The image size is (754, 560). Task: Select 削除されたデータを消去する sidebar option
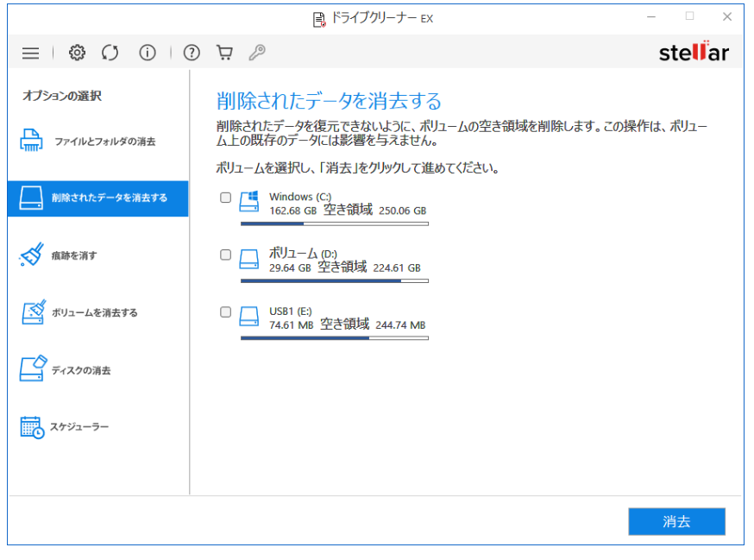tap(97, 198)
